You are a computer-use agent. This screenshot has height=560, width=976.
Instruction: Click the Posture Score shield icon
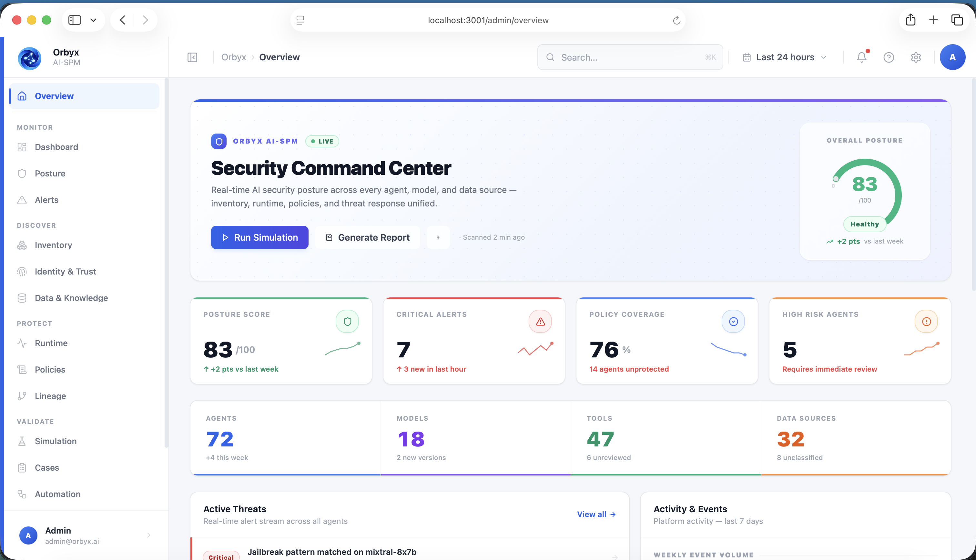pyautogui.click(x=347, y=322)
